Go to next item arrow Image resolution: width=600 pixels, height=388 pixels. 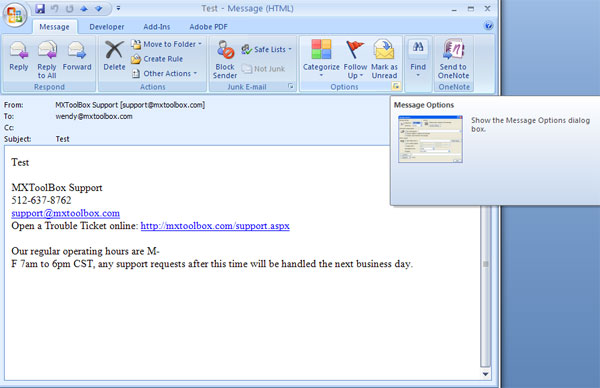(x=98, y=8)
